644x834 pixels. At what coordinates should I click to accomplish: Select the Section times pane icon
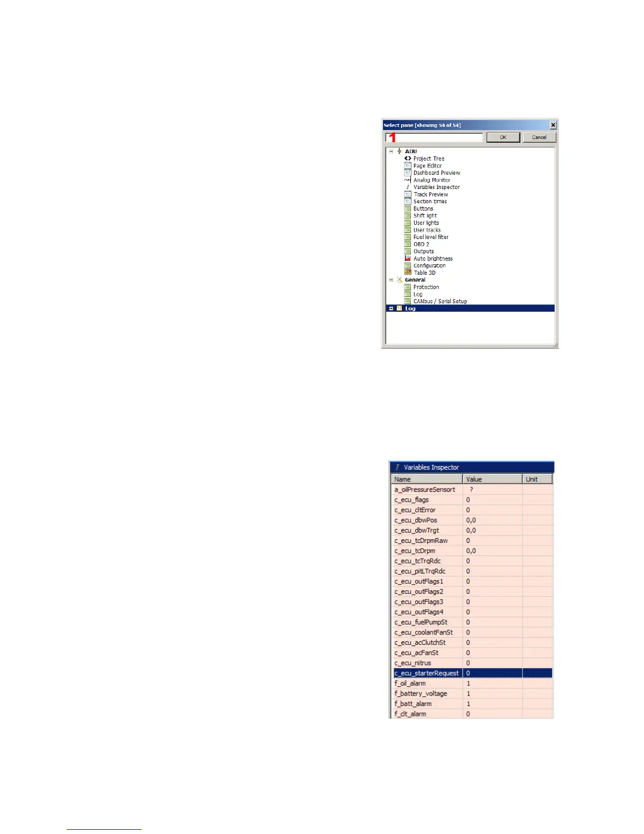pyautogui.click(x=408, y=201)
